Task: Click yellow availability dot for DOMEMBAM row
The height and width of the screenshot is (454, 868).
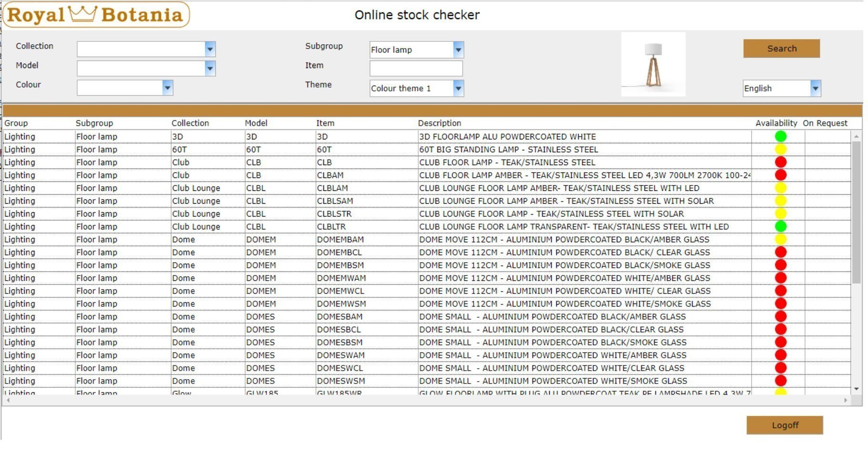Action: (780, 239)
